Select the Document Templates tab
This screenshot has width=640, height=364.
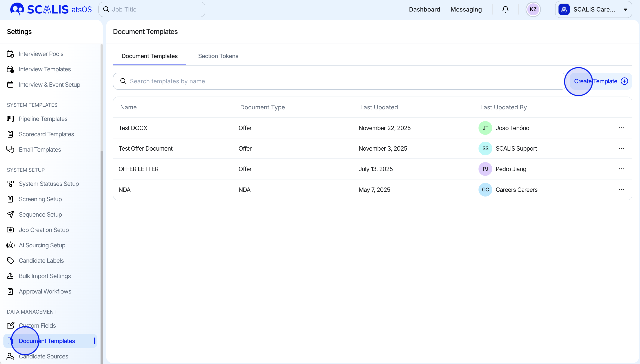tap(150, 56)
